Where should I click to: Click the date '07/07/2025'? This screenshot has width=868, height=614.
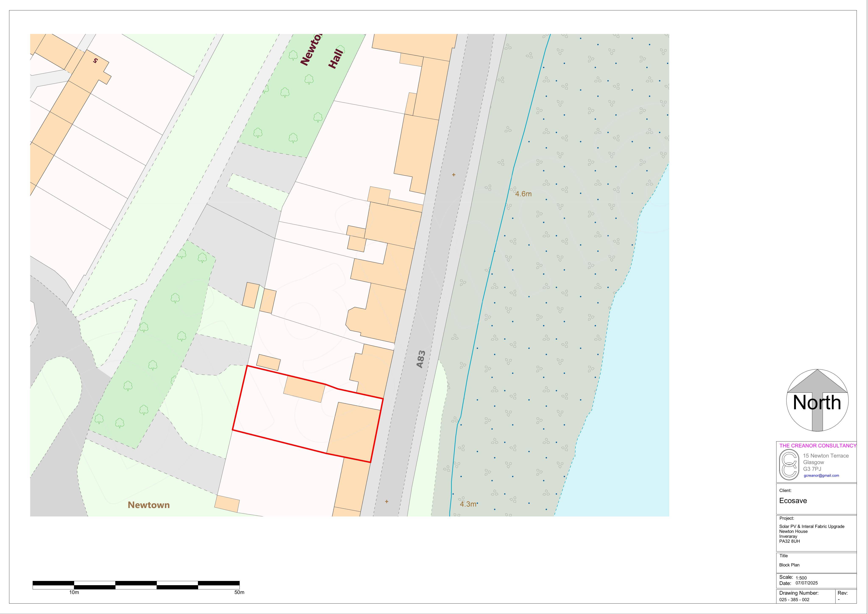pos(806,583)
